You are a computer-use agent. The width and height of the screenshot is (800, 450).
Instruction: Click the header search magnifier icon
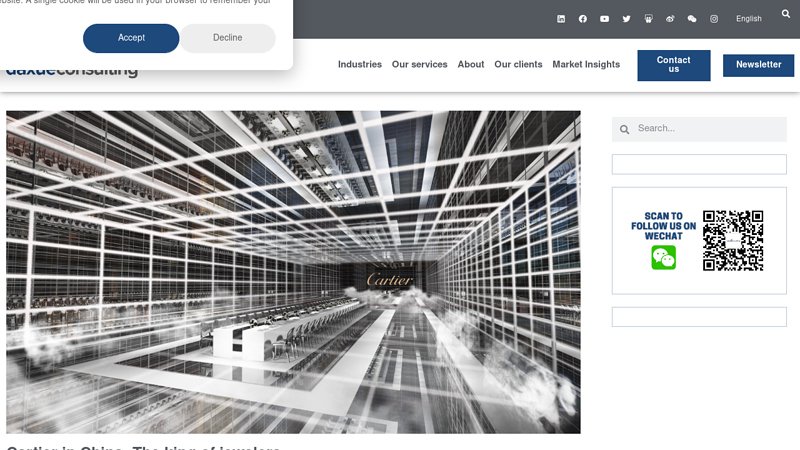(x=786, y=14)
